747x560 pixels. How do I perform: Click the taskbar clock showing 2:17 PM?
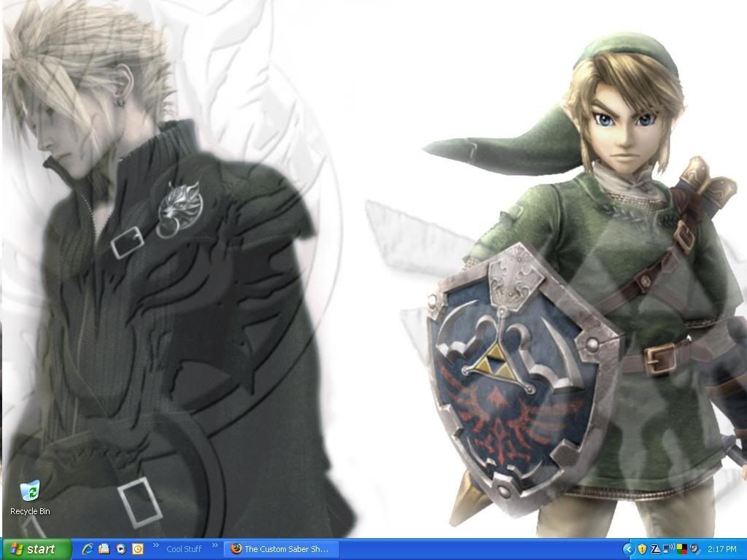tap(721, 549)
